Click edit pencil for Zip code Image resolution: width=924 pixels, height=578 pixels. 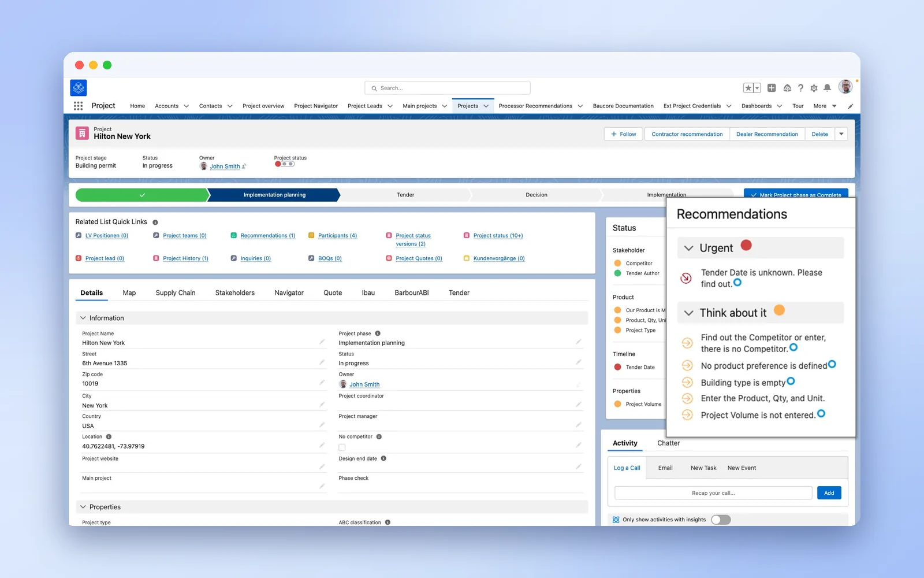coord(322,383)
